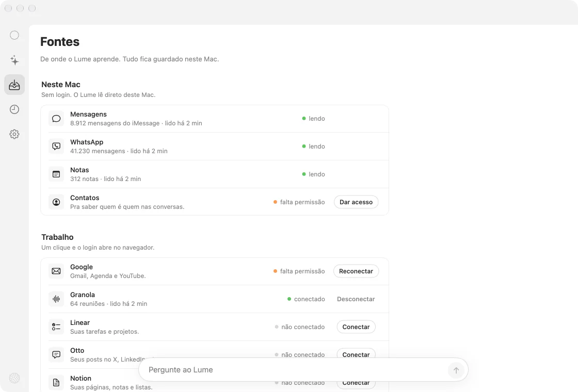Click the Granola row title

click(83, 295)
